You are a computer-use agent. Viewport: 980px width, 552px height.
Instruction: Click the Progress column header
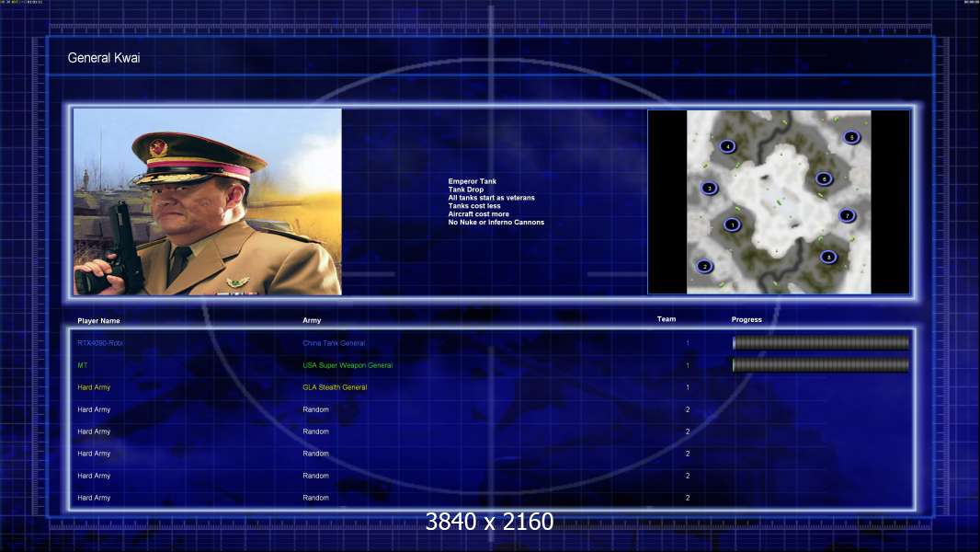[746, 319]
